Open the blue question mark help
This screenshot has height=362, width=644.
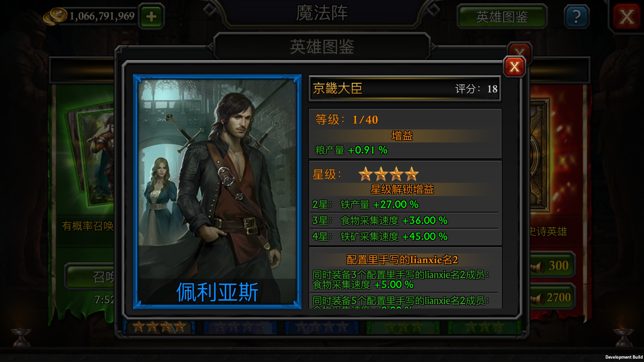pos(576,17)
